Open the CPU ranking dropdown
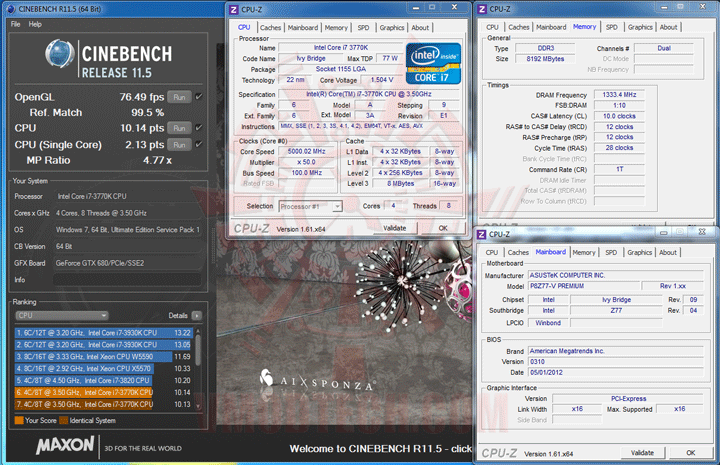Viewport: 720px width, 465px height. coord(62,315)
